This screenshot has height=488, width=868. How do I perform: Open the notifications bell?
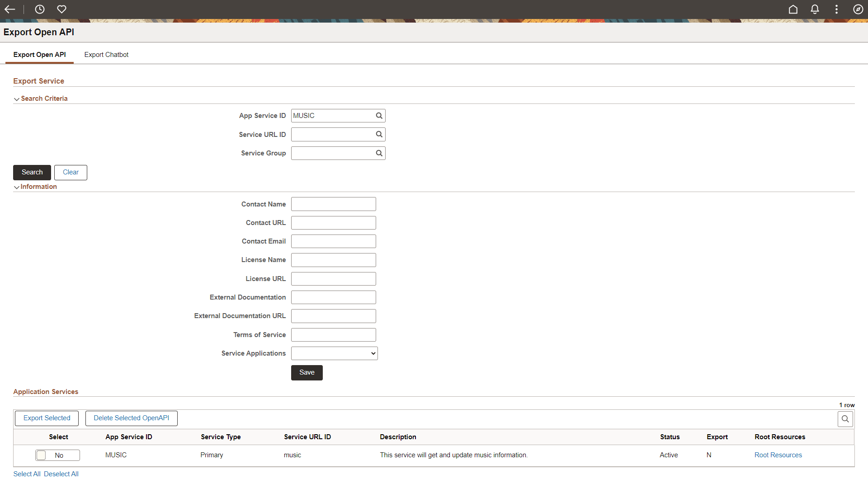click(815, 9)
